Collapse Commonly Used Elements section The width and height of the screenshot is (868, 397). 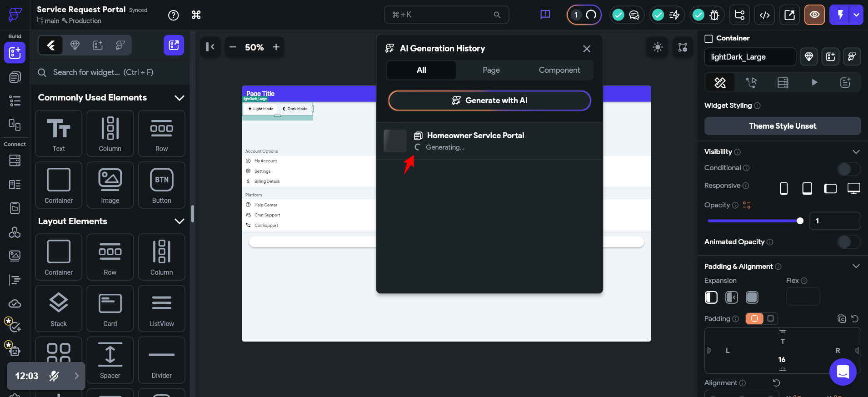coord(180,98)
